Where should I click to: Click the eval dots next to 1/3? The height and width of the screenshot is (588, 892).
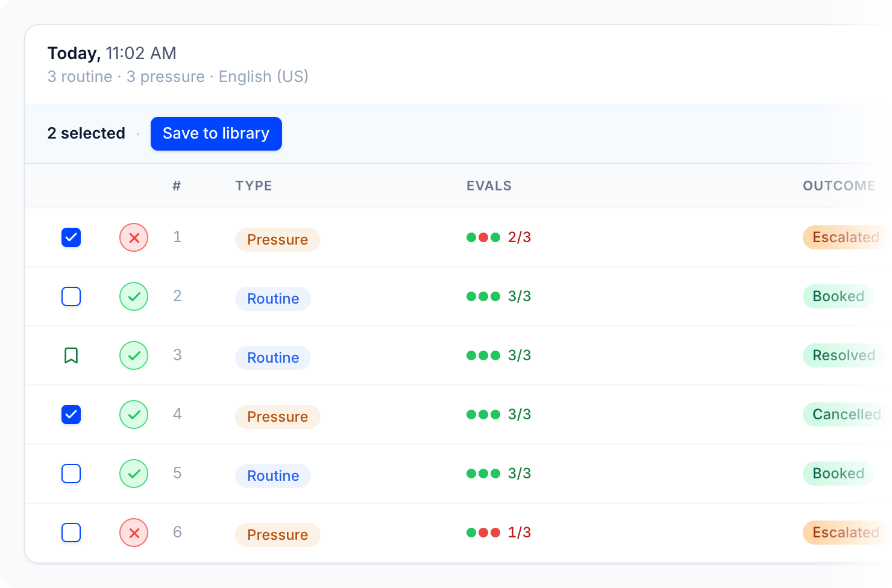483,533
